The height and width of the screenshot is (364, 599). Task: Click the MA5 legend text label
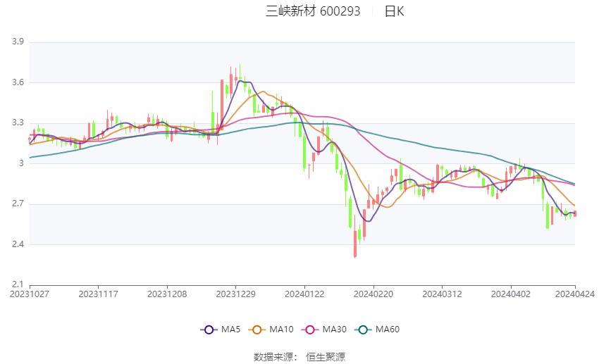pyautogui.click(x=230, y=330)
